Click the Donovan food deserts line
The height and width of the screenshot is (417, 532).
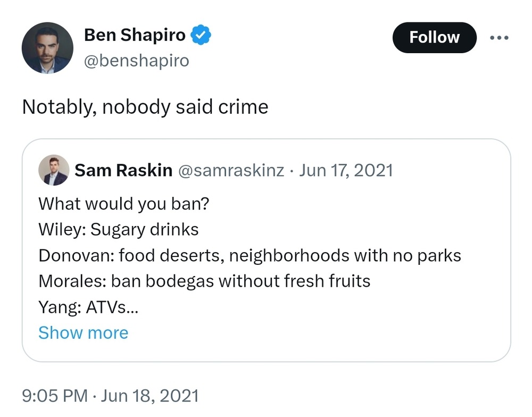click(x=250, y=255)
